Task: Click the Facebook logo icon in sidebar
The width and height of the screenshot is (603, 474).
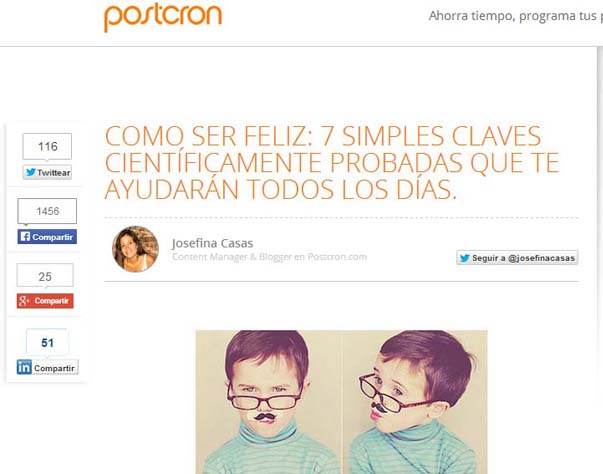Action: 25,236
